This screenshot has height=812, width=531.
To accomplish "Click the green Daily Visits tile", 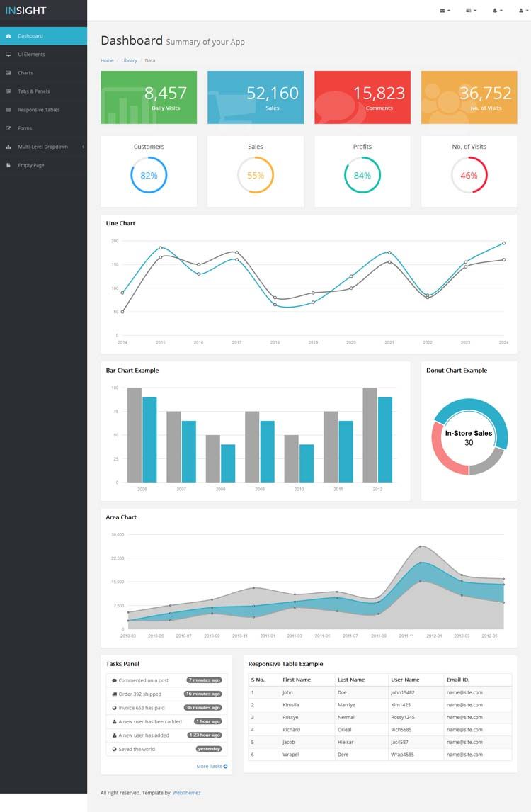I will coord(149,97).
